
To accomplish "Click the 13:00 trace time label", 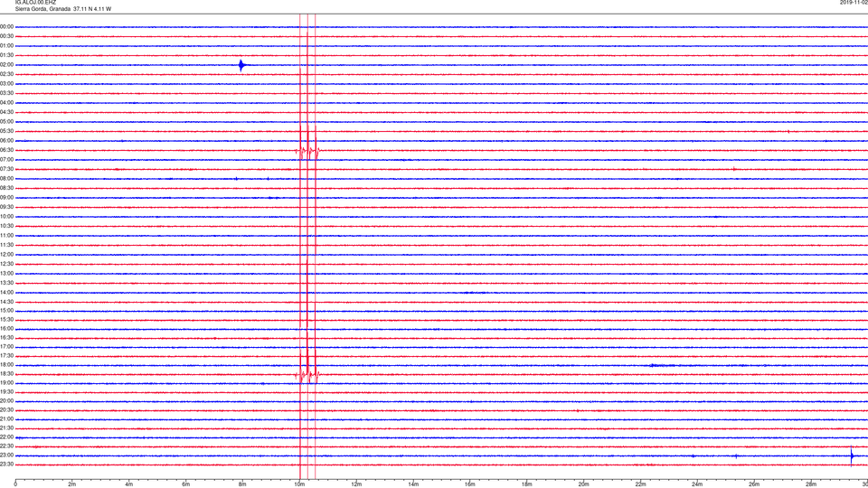I will (6, 273).
